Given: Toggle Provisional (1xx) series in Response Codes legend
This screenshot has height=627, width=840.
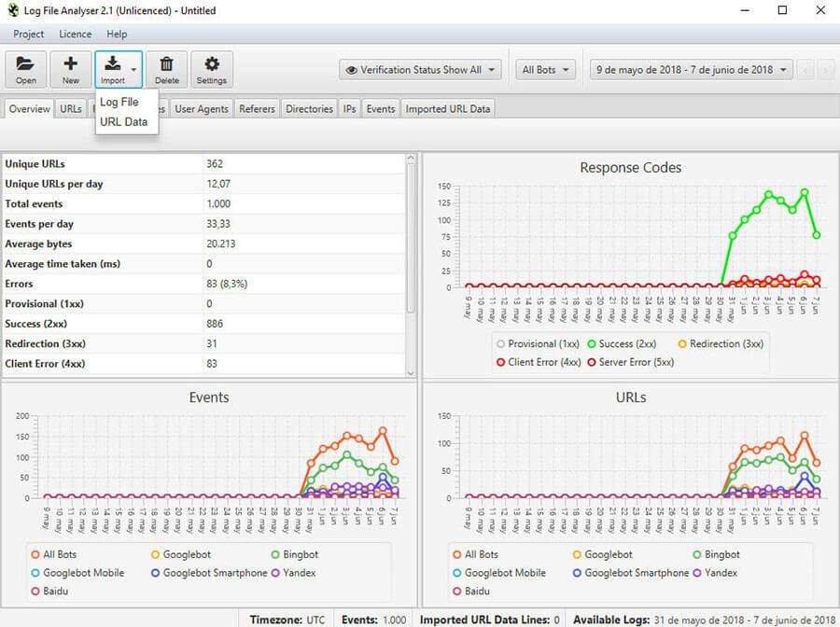Looking at the screenshot, I should click(538, 343).
